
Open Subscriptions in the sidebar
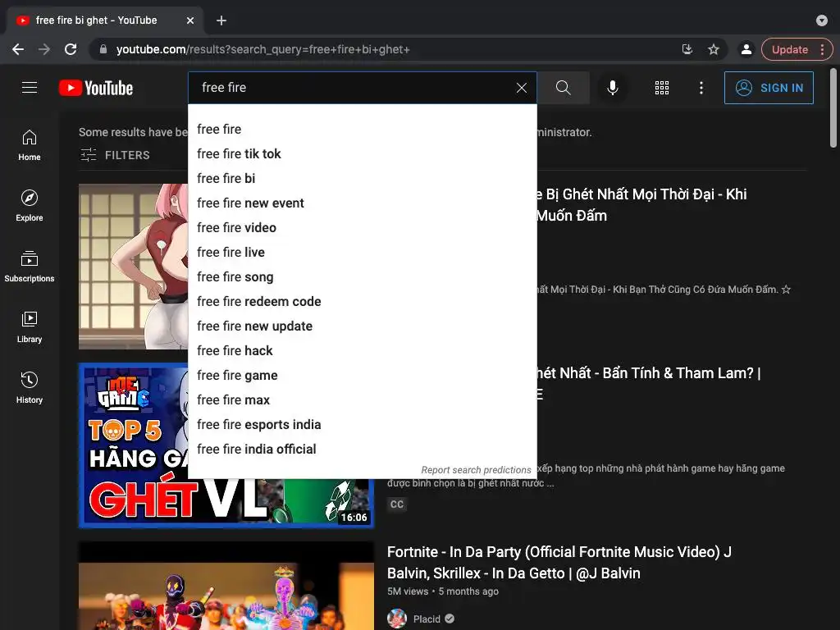pyautogui.click(x=30, y=267)
